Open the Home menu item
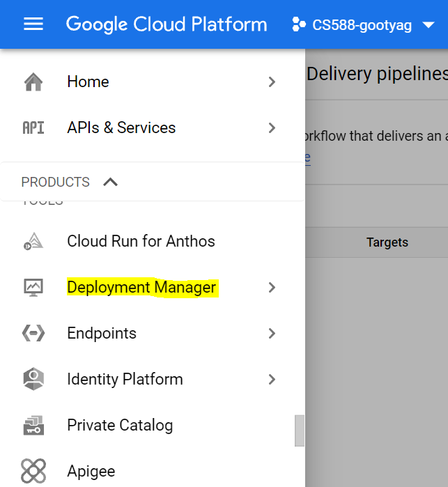 [88, 82]
